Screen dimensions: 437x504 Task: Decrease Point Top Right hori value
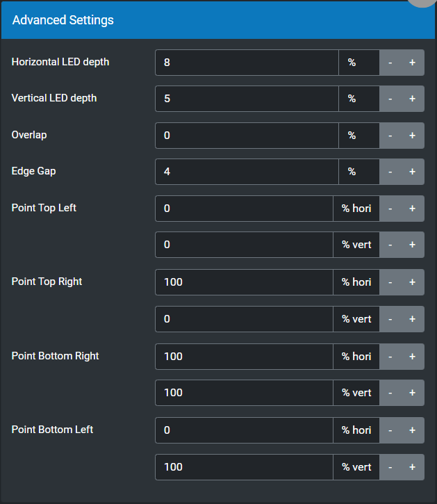390,282
